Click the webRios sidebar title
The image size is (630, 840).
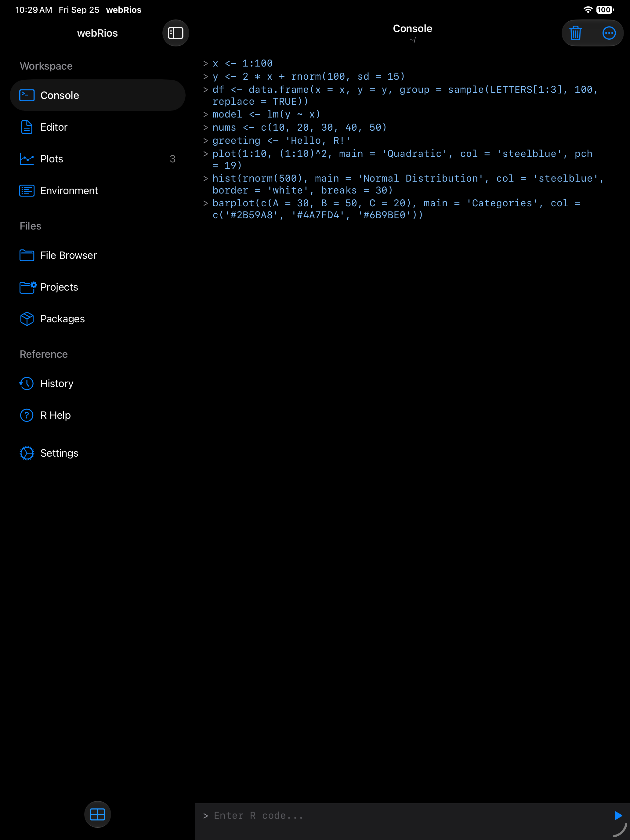(x=97, y=33)
